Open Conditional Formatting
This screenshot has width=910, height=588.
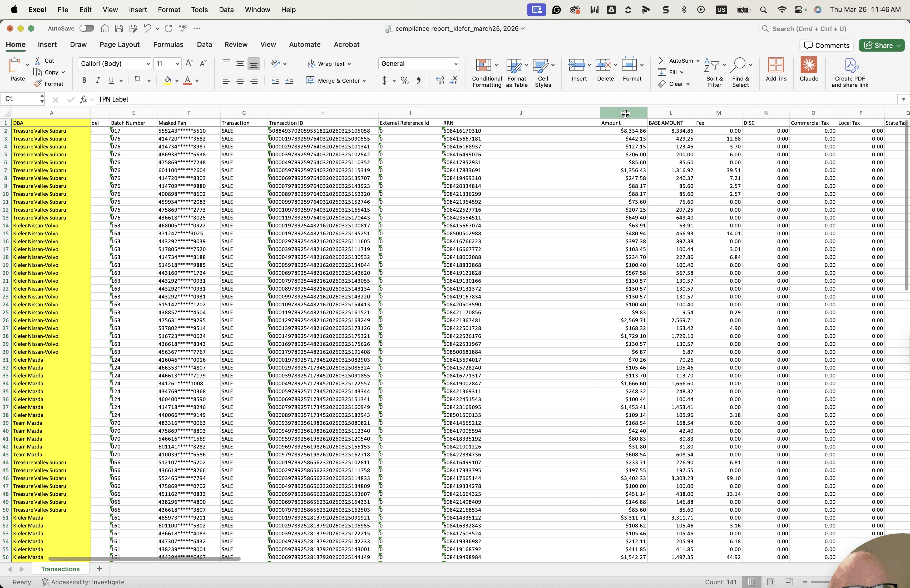click(487, 73)
